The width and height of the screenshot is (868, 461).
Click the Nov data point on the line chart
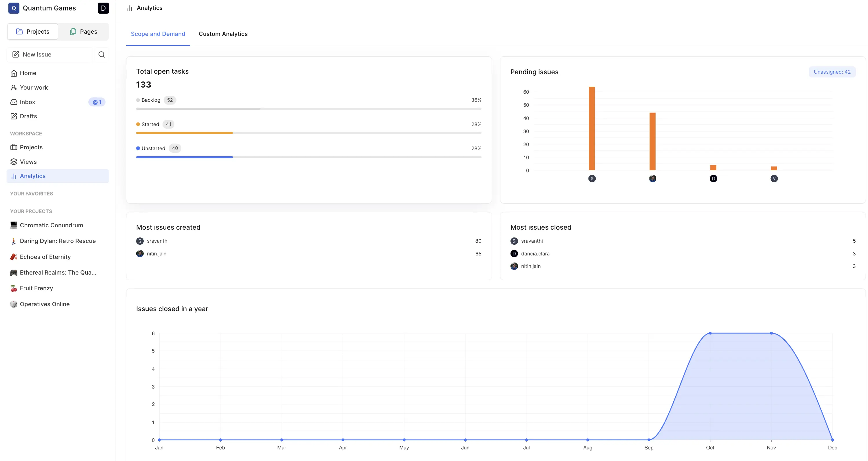pyautogui.click(x=771, y=333)
